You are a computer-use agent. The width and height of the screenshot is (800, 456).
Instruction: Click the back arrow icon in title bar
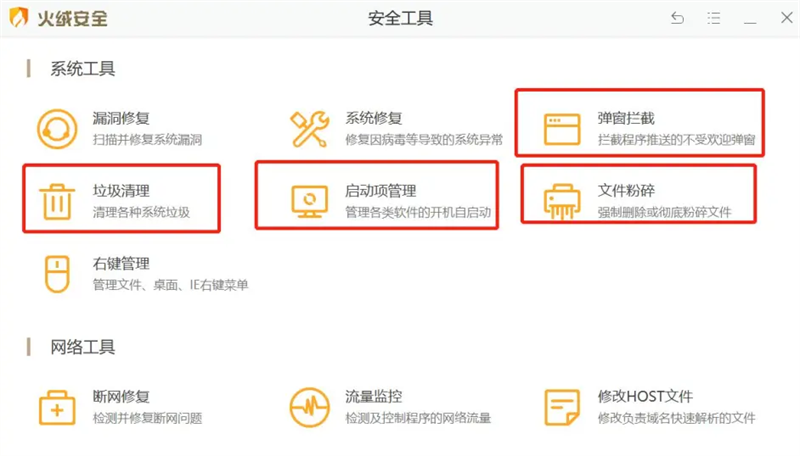677,18
